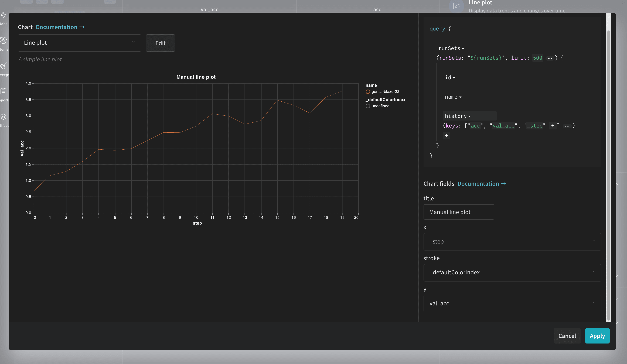Open the stroke _defaultColorIndex dropdown
This screenshot has width=627, height=364.
coord(512,273)
